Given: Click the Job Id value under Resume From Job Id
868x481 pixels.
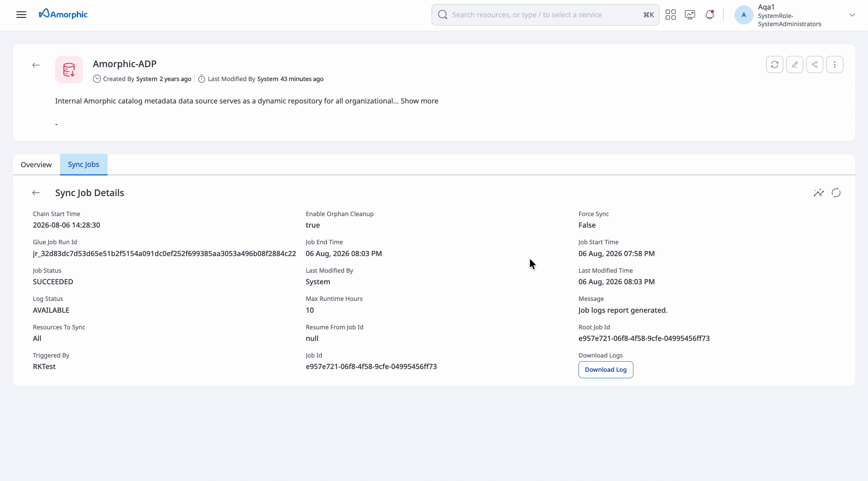Looking at the screenshot, I should tap(371, 367).
